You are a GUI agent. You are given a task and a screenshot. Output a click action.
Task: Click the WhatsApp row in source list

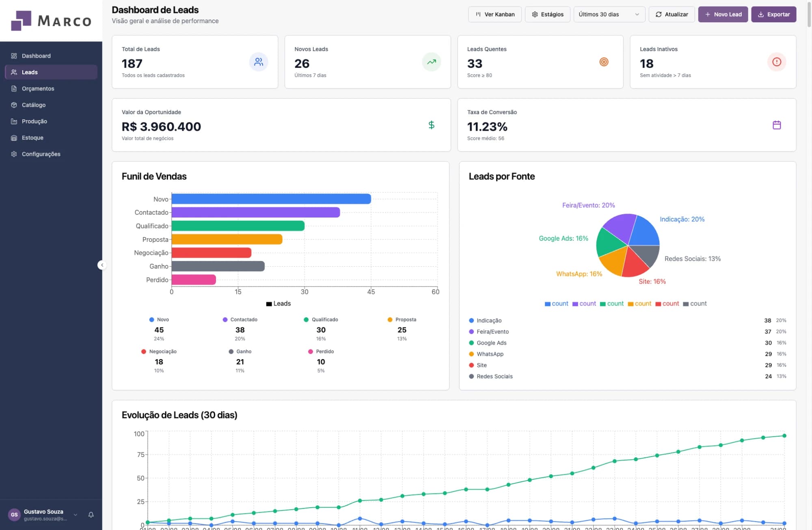point(627,354)
